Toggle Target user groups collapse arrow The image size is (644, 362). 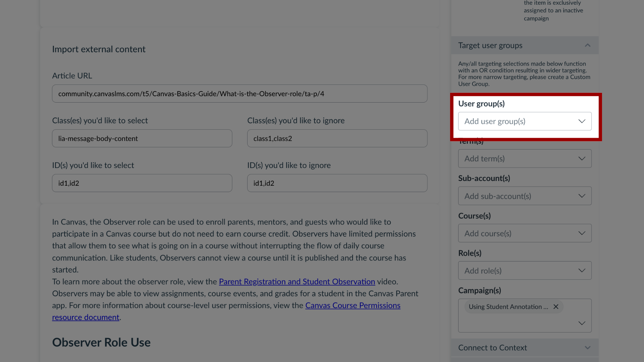588,45
